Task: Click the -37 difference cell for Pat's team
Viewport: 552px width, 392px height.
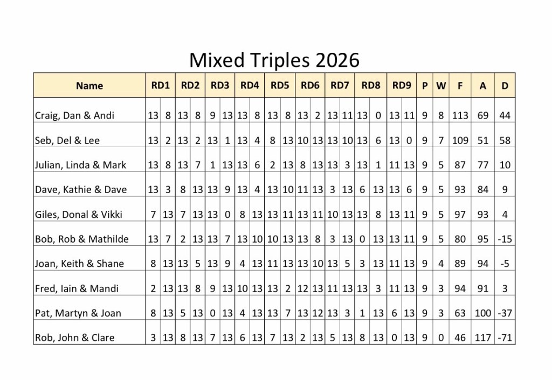Action: (x=505, y=313)
